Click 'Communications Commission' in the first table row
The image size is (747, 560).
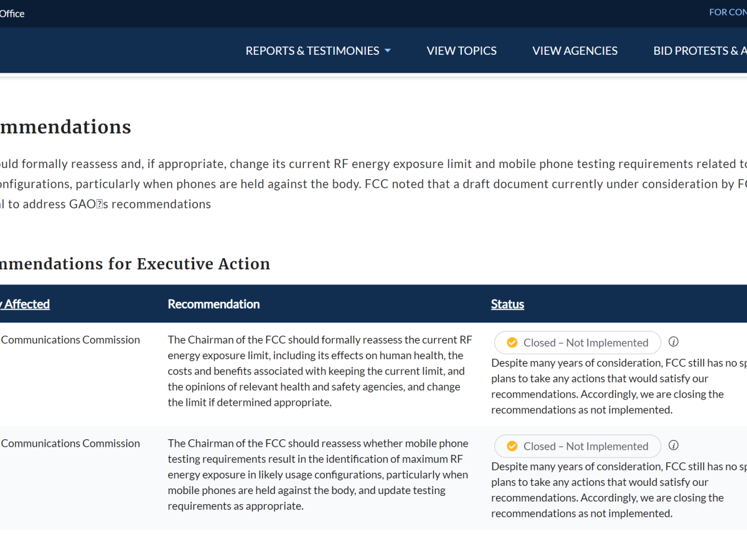70,340
